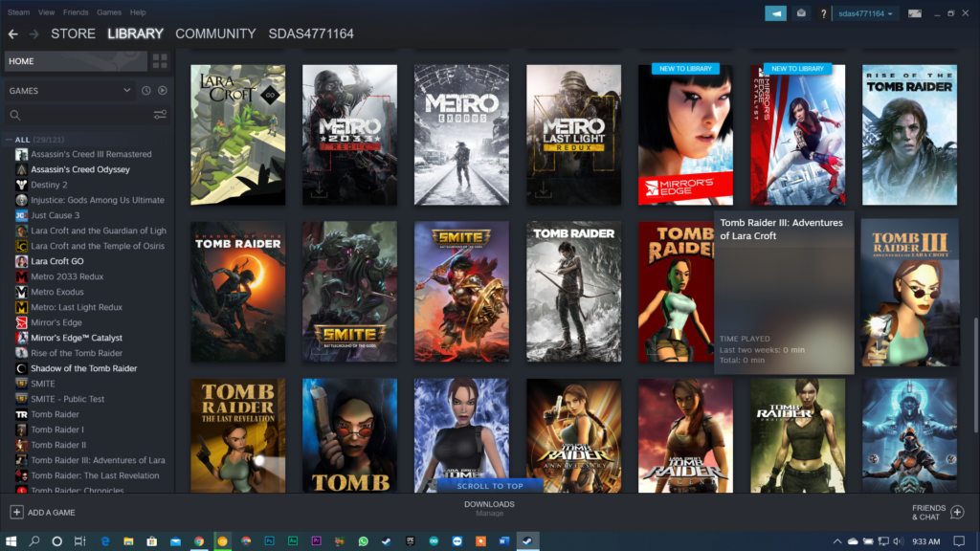
Task: Enter Big Picture mode icon
Action: point(914,13)
